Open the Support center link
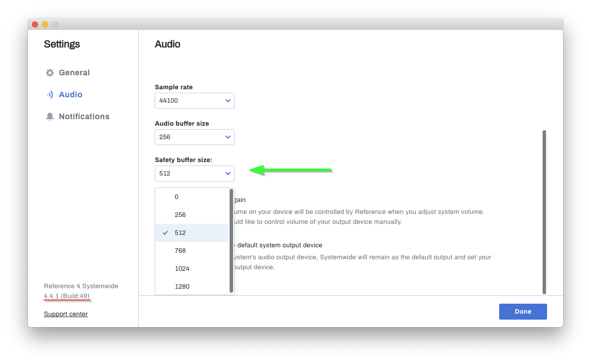 point(66,314)
